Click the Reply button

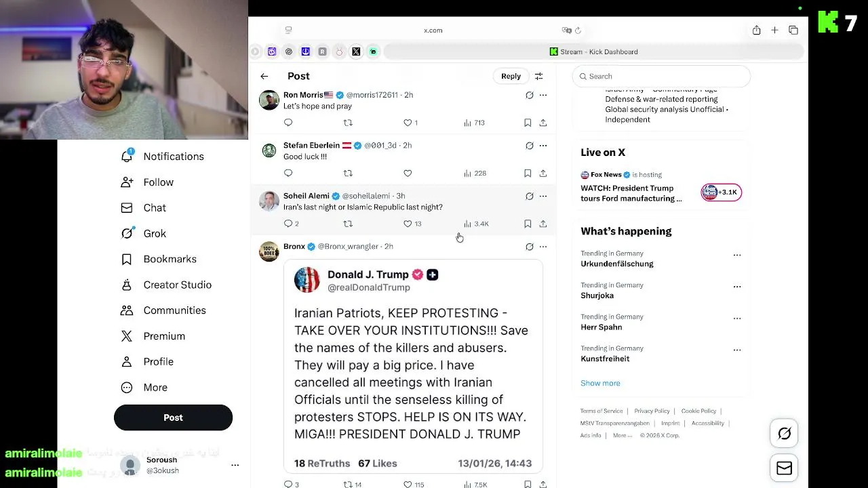point(511,77)
